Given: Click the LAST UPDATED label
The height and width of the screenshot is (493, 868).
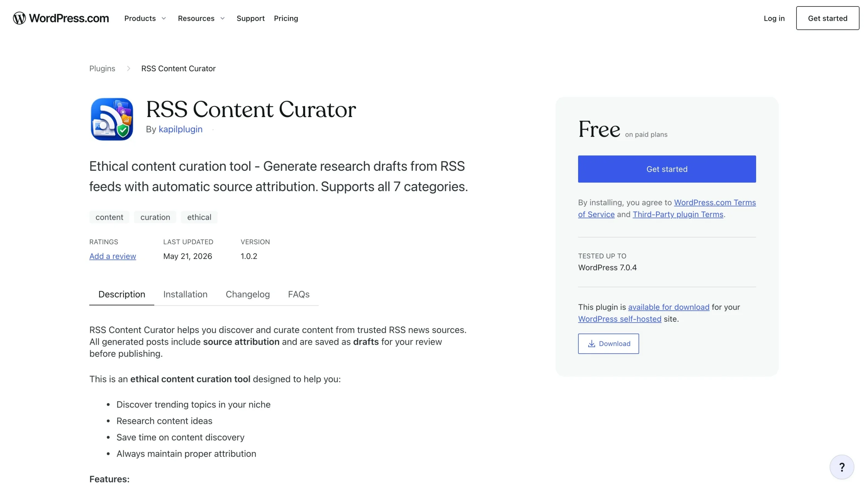Looking at the screenshot, I should (188, 242).
